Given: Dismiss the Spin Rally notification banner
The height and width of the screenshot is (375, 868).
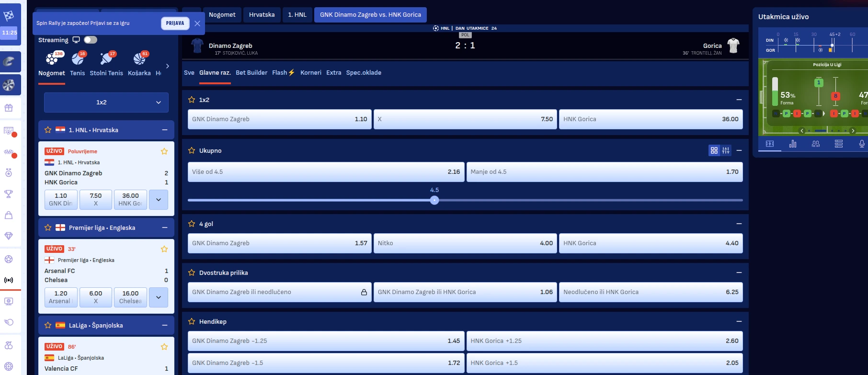Looking at the screenshot, I should [x=197, y=23].
